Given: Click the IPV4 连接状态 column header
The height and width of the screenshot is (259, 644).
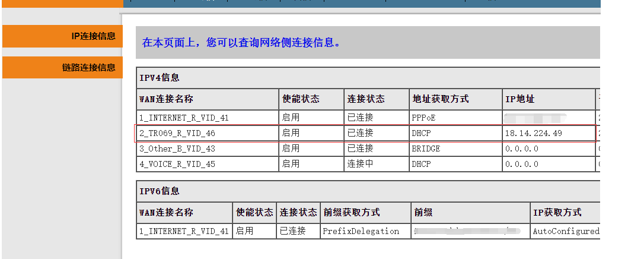Looking at the screenshot, I should 366,99.
